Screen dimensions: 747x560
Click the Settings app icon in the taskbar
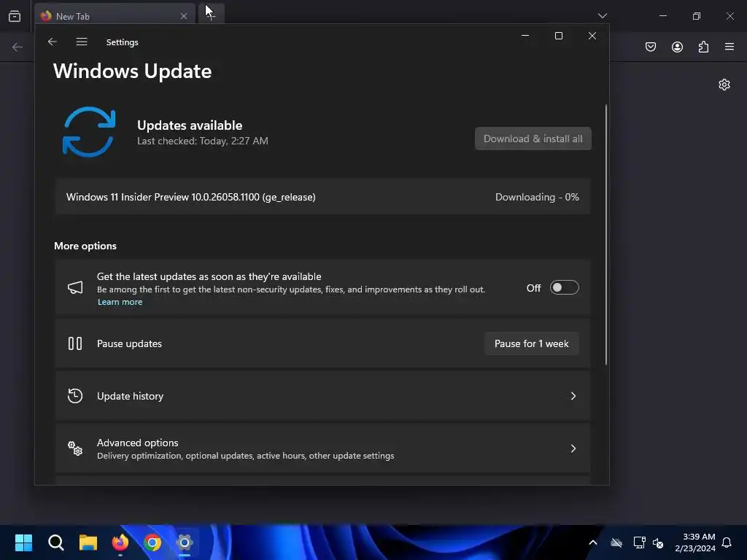click(x=185, y=542)
